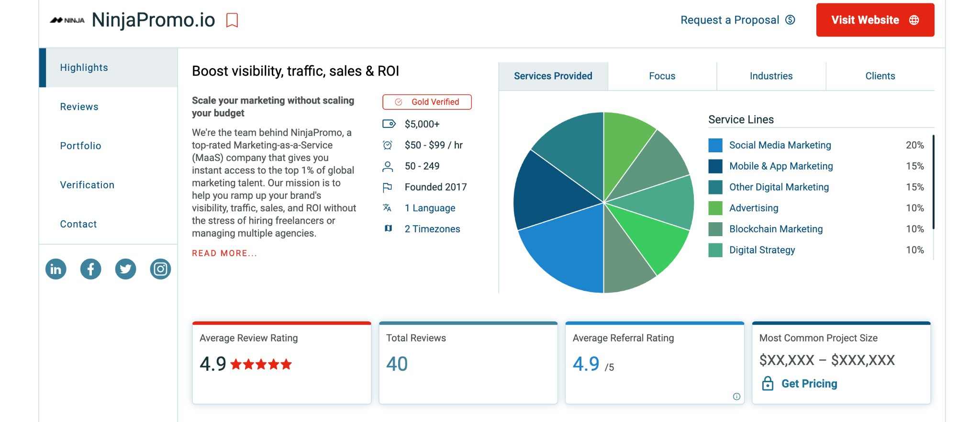Click the alarm clock icon beside hourly rate
980x422 pixels.
coord(388,145)
